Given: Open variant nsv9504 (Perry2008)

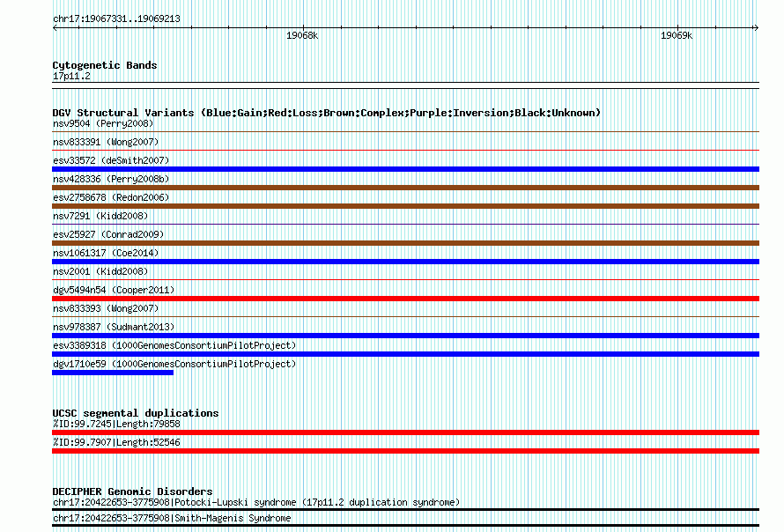Looking at the screenshot, I should click(x=103, y=123).
